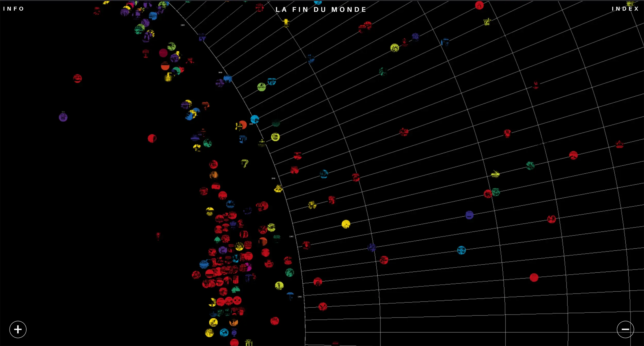Select the cyan badge below the indigo badge
Screen dimensions: 644x346
(461, 250)
